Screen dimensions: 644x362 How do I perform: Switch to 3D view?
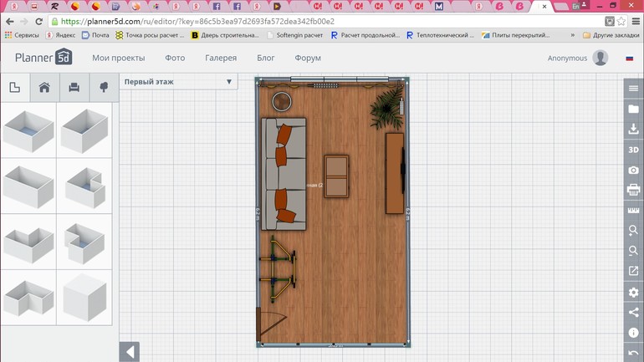tap(633, 150)
